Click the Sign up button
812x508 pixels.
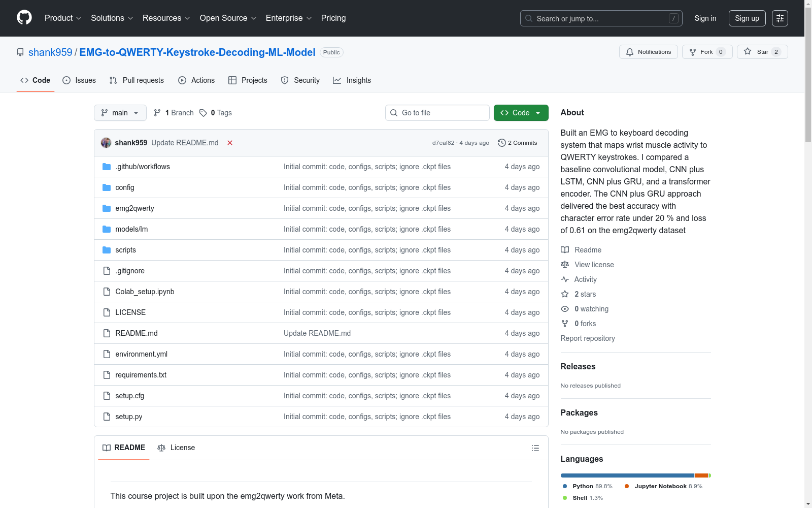747,18
